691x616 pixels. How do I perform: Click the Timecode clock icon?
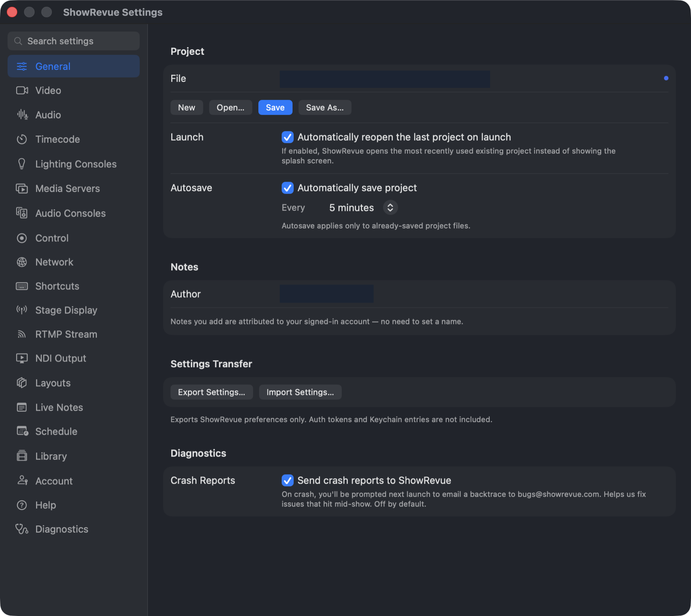tap(22, 139)
